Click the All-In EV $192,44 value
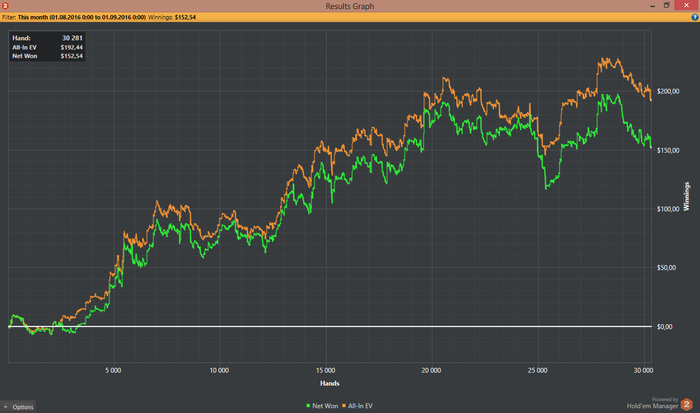This screenshot has width=700, height=413. click(x=72, y=47)
